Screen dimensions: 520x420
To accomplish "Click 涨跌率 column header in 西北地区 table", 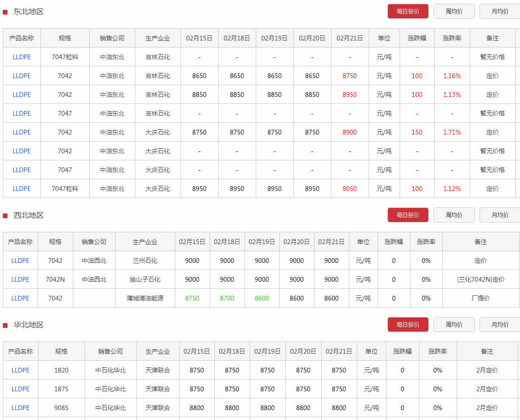I will [x=426, y=242].
